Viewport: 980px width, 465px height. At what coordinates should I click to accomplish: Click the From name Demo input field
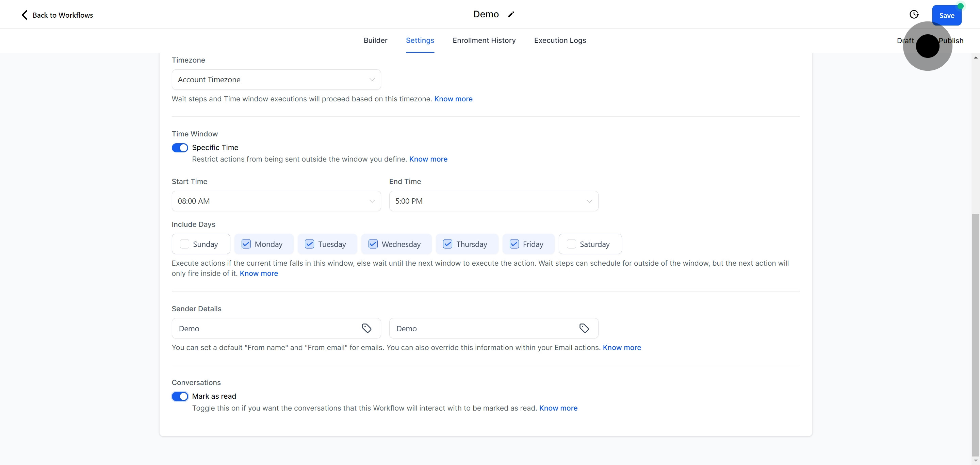pyautogui.click(x=266, y=329)
